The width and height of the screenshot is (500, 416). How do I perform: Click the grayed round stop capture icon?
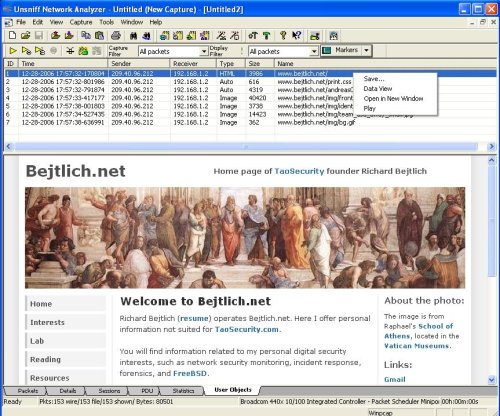53,51
